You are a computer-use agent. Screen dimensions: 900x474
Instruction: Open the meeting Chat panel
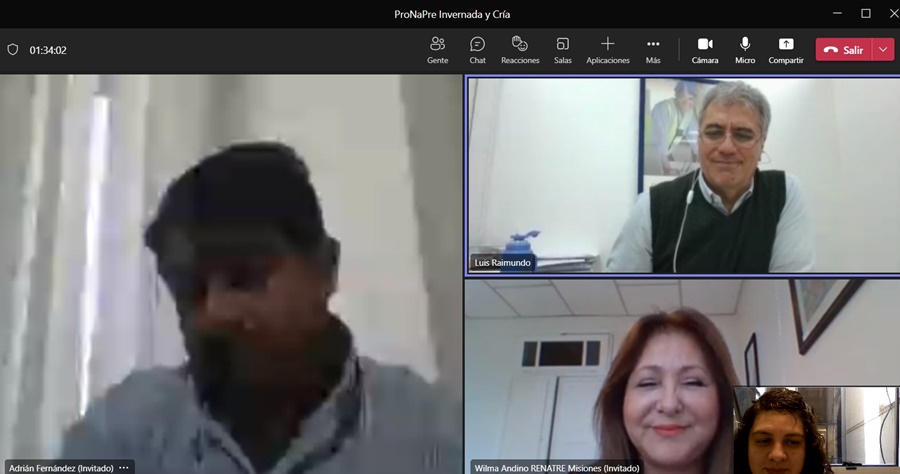pyautogui.click(x=477, y=50)
